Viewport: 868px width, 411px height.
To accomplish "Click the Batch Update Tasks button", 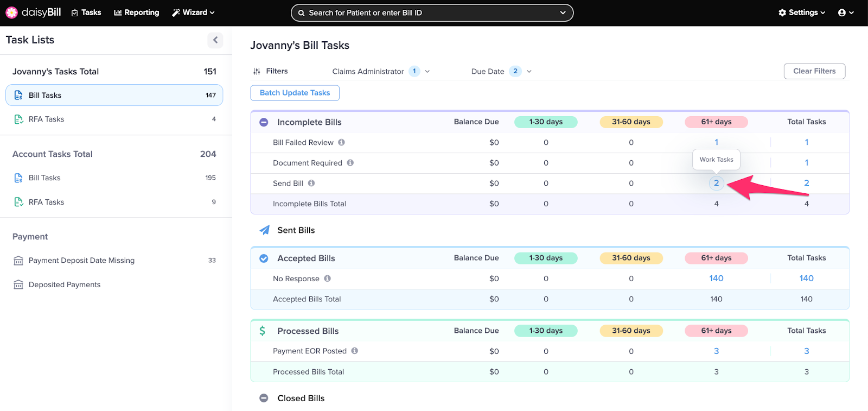I will pos(295,93).
